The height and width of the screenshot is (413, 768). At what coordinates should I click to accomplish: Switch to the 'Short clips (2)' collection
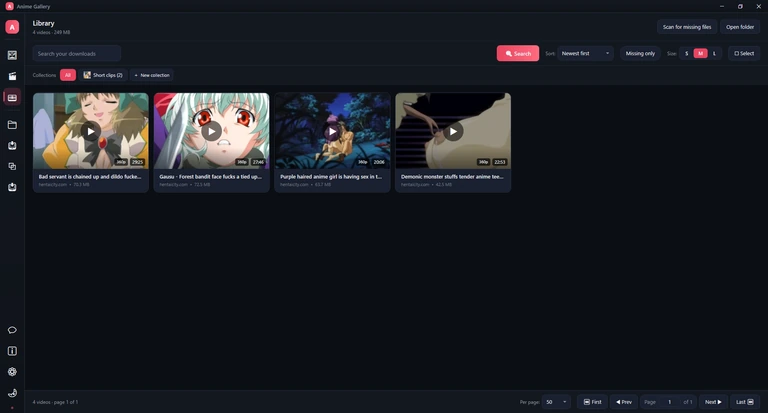pos(103,75)
